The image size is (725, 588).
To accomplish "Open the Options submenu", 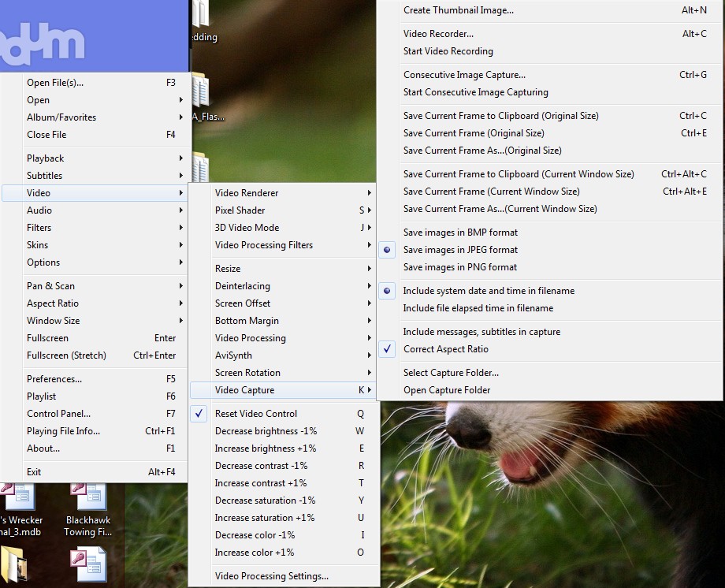I will tap(95, 262).
